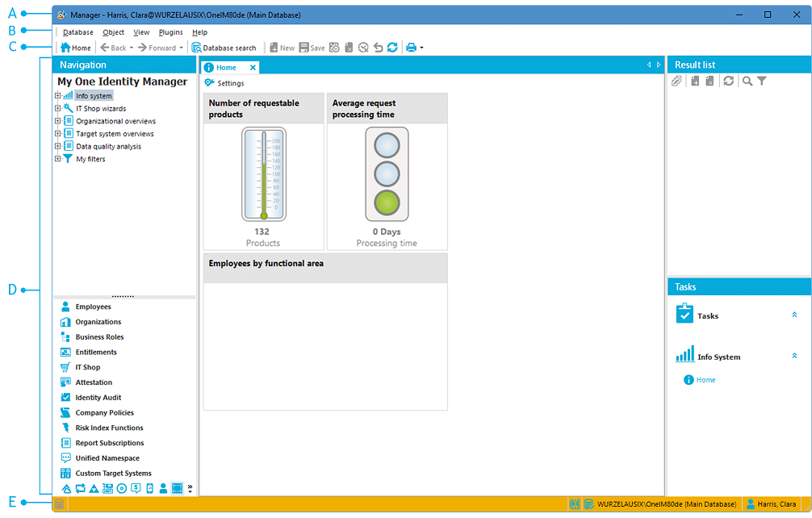Viewport: 812px width, 518px height.
Task: Close the Home tab
Action: point(253,68)
